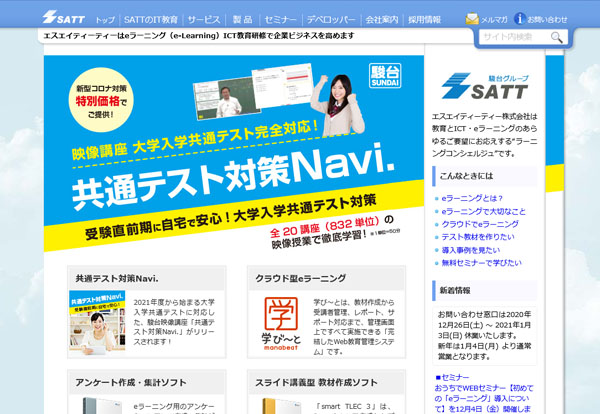Click the Sundai logo on the banner
Screen dimensions: 600x414
point(385,75)
